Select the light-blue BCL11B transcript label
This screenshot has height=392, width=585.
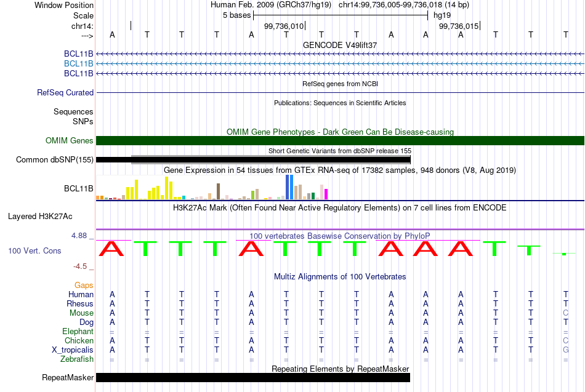click(x=78, y=64)
